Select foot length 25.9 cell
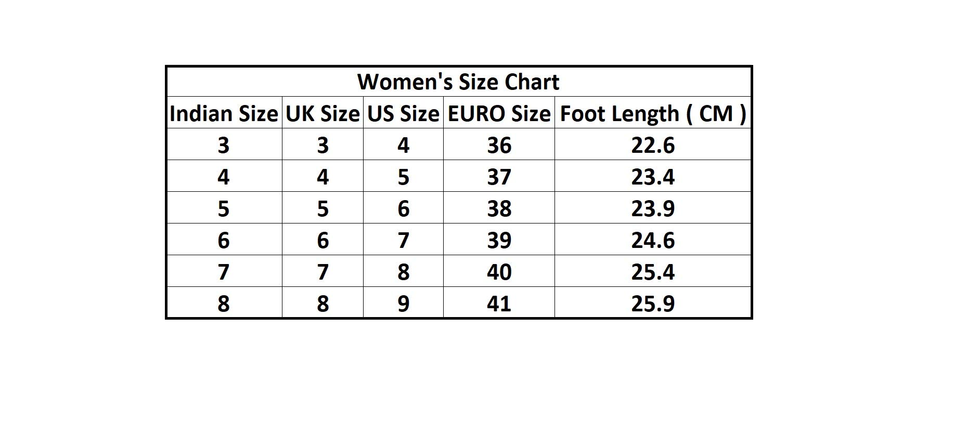The height and width of the screenshot is (434, 980). 653,304
